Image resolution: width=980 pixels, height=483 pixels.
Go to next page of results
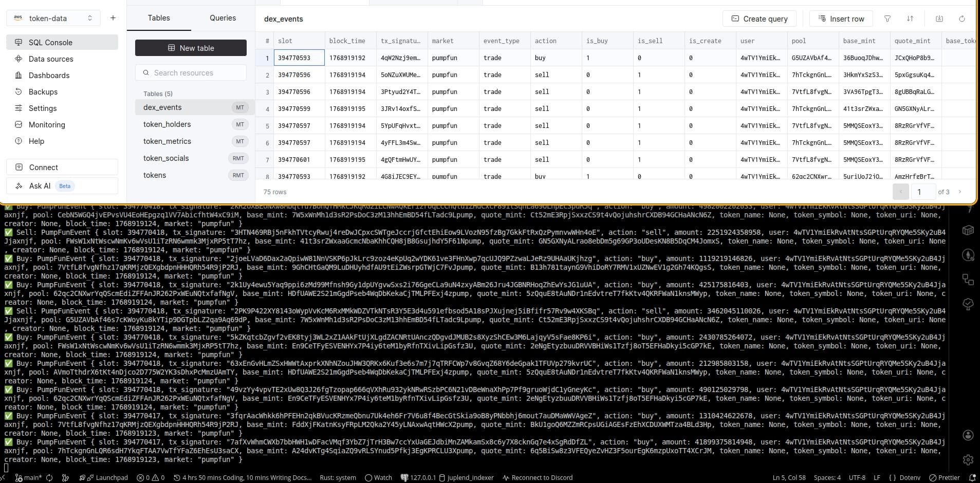(959, 192)
